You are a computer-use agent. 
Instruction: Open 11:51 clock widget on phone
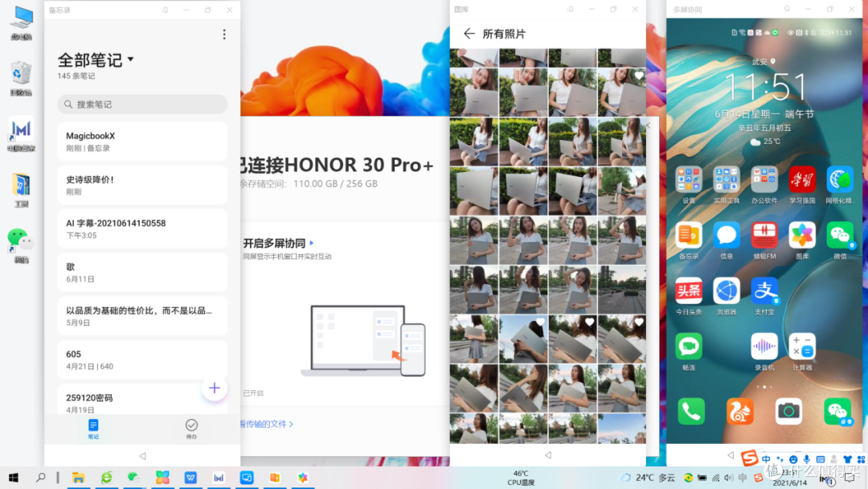pos(764,87)
